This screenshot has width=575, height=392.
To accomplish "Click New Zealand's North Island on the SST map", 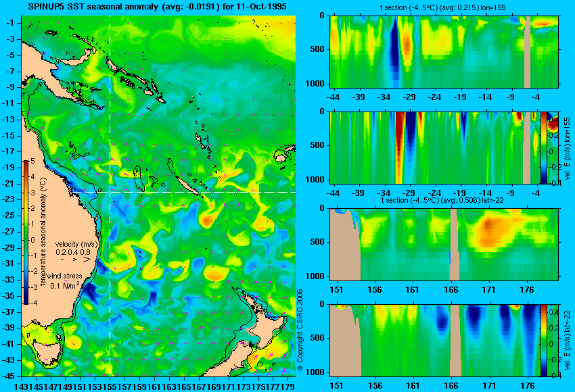I will point(269,330).
